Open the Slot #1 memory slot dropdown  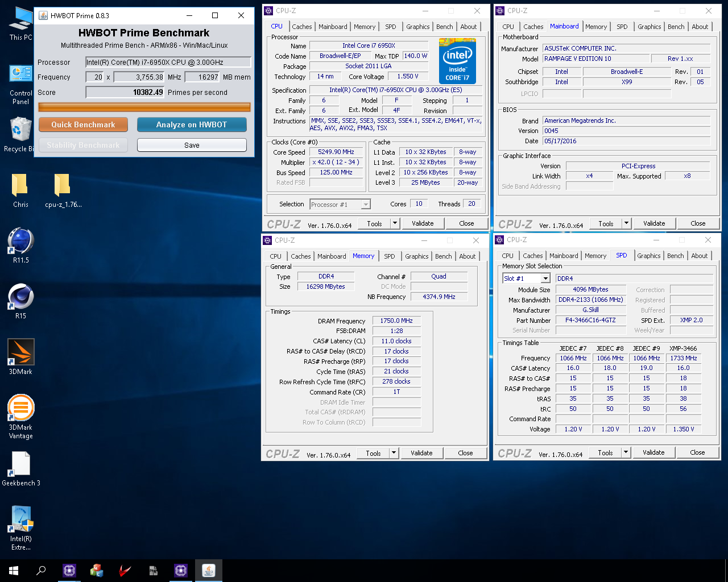point(545,278)
